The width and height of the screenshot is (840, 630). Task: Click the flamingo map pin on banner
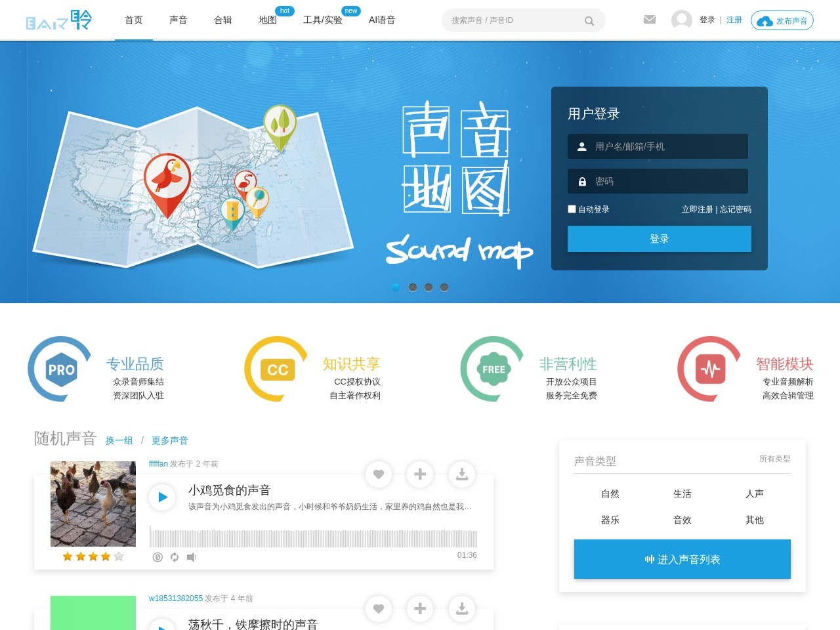245,185
